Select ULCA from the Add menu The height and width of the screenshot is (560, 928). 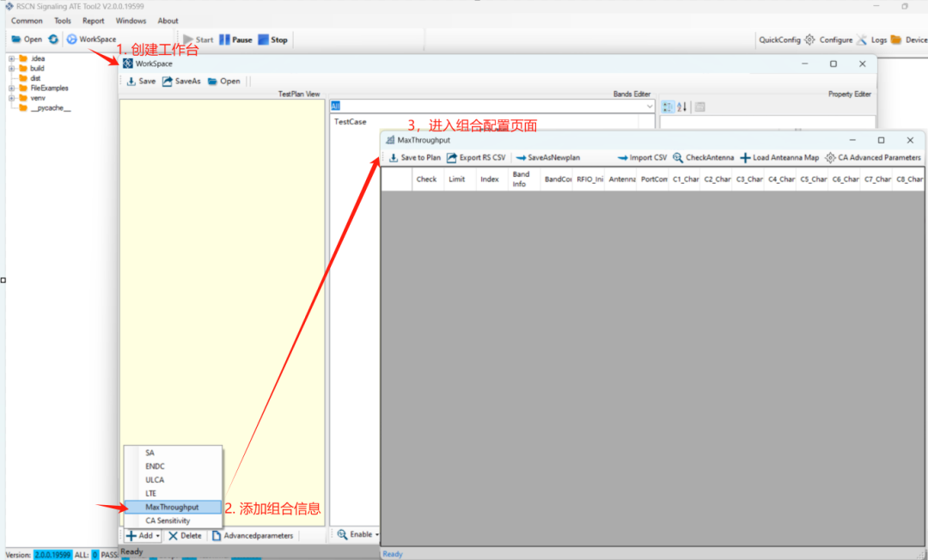pos(173,480)
